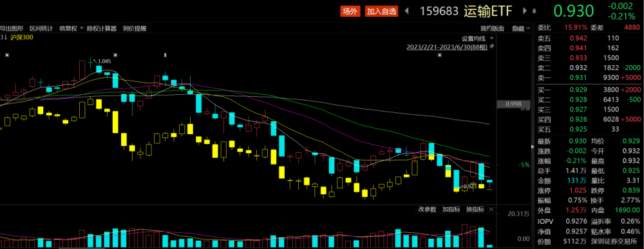Viewport: 644px width, 249px height.
Task: Click the IOPV 0.9276 value
Action: pos(577,221)
